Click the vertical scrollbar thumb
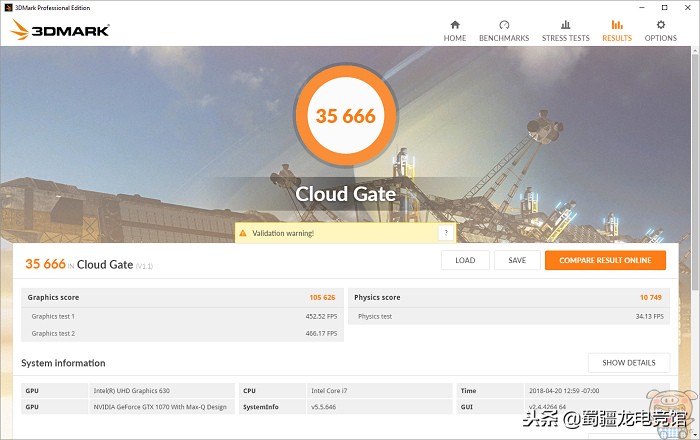Image resolution: width=700 pixels, height=440 pixels. pyautogui.click(x=695, y=172)
